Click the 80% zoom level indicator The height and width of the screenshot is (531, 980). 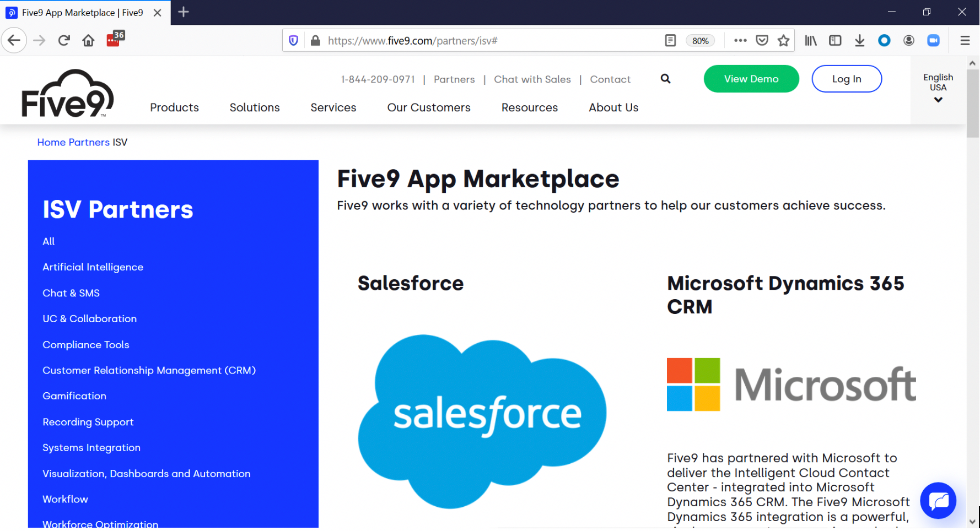point(700,41)
